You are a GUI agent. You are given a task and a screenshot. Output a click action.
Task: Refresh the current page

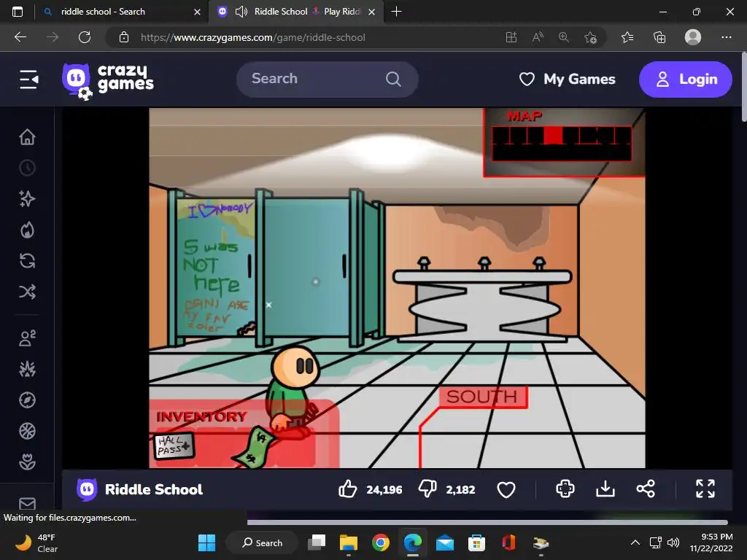pyautogui.click(x=85, y=37)
